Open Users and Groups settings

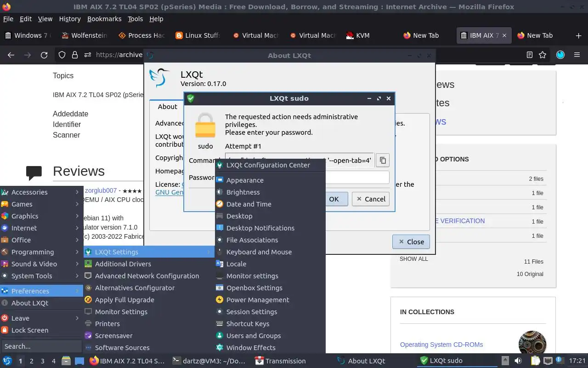270,336
